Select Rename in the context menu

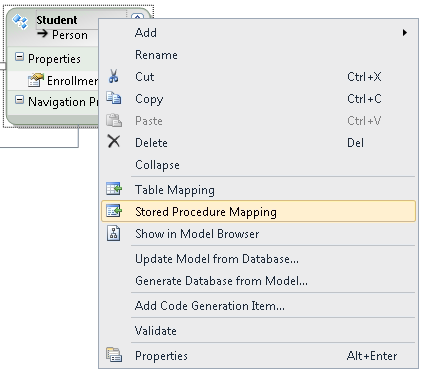coord(258,55)
